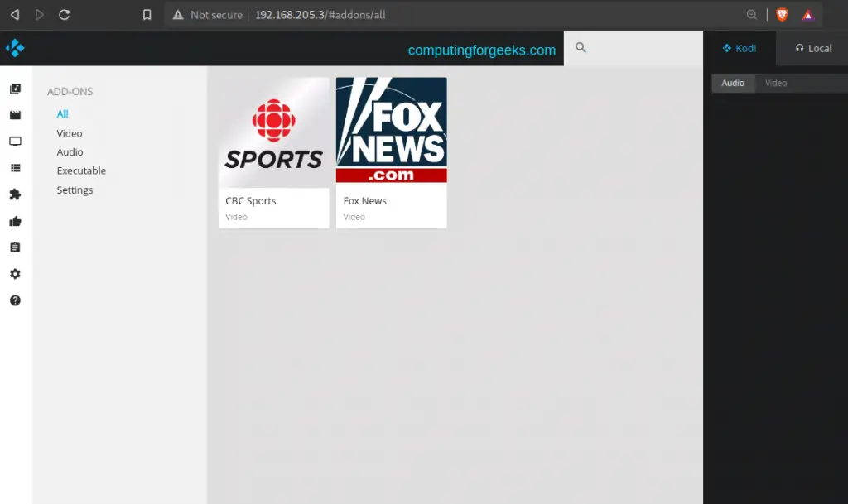
Task: Open the Add-ons puzzle piece sidebar icon
Action: point(15,194)
